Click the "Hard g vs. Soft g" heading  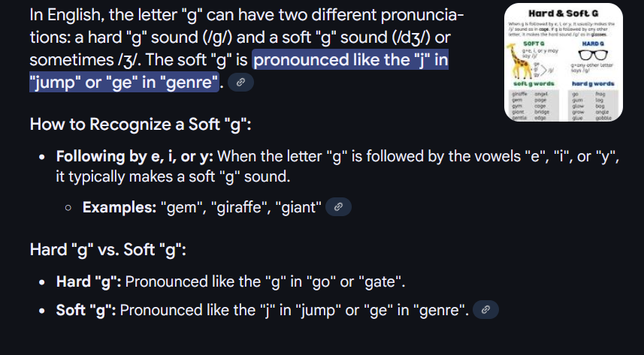tap(108, 249)
